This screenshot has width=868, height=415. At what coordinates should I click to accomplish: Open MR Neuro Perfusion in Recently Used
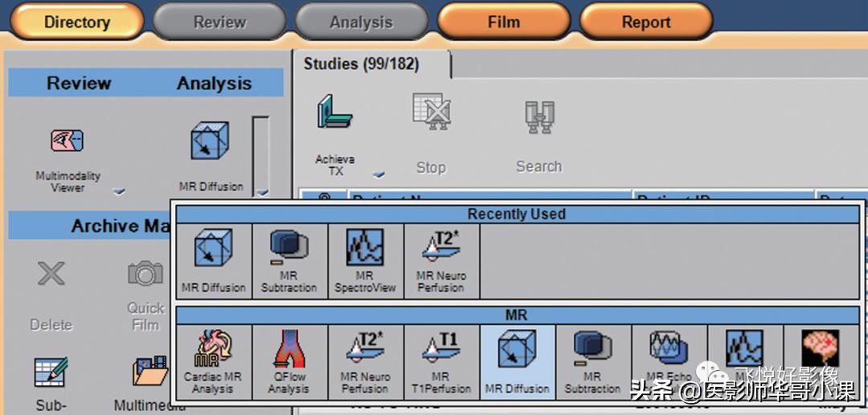(441, 261)
